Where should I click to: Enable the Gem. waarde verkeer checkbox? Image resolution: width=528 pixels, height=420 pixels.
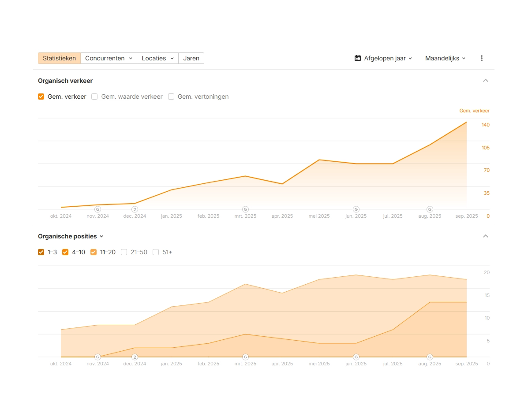click(94, 97)
